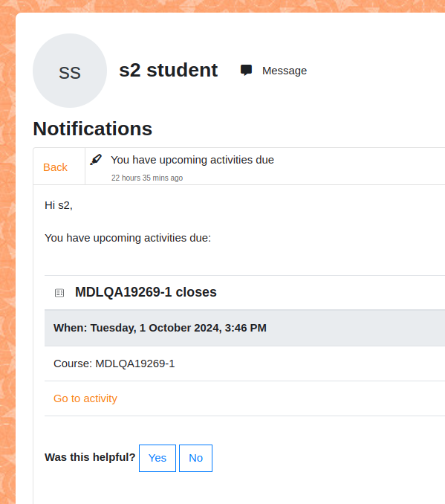Image resolution: width=445 pixels, height=504 pixels.
Task: Click the MDLQA19269-1 closes heading
Action: [x=146, y=292]
